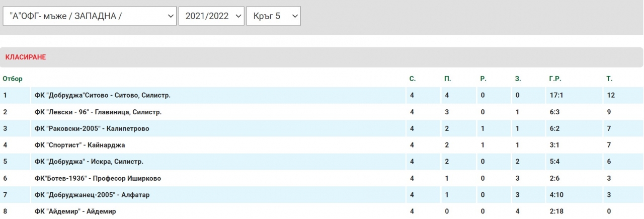Select team ФК "Добруджа"Ситово - Ситово
This screenshot has height=219, width=644.
click(103, 95)
